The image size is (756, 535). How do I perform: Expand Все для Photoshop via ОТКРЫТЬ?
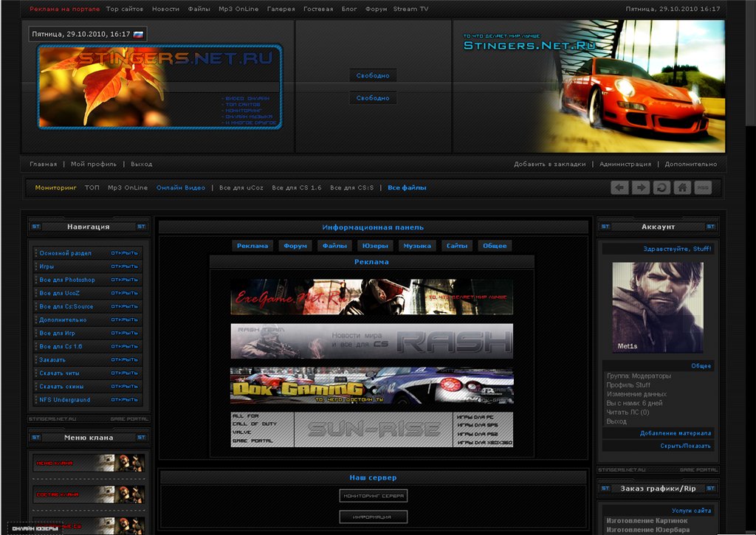point(124,280)
